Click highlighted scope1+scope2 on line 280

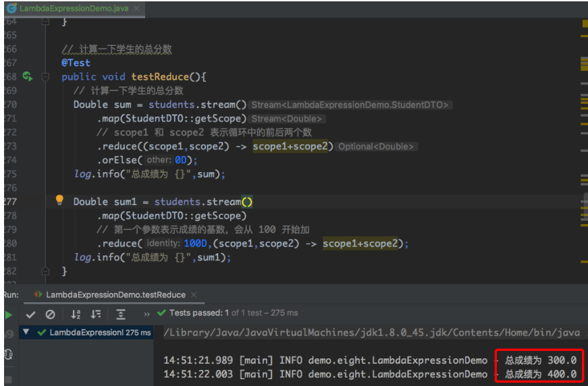pyautogui.click(x=360, y=244)
